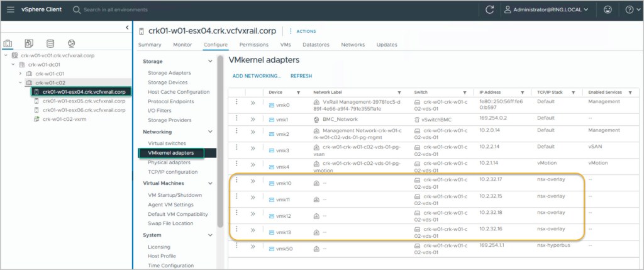644x270 pixels.
Task: Open the help menu dropdown
Action: click(x=630, y=9)
